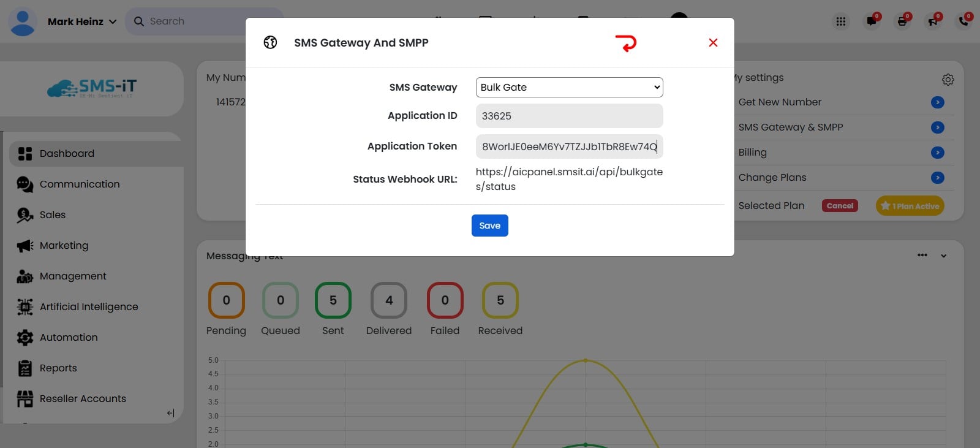
Task: Open the Messaging Text three-dot menu
Action: click(922, 255)
